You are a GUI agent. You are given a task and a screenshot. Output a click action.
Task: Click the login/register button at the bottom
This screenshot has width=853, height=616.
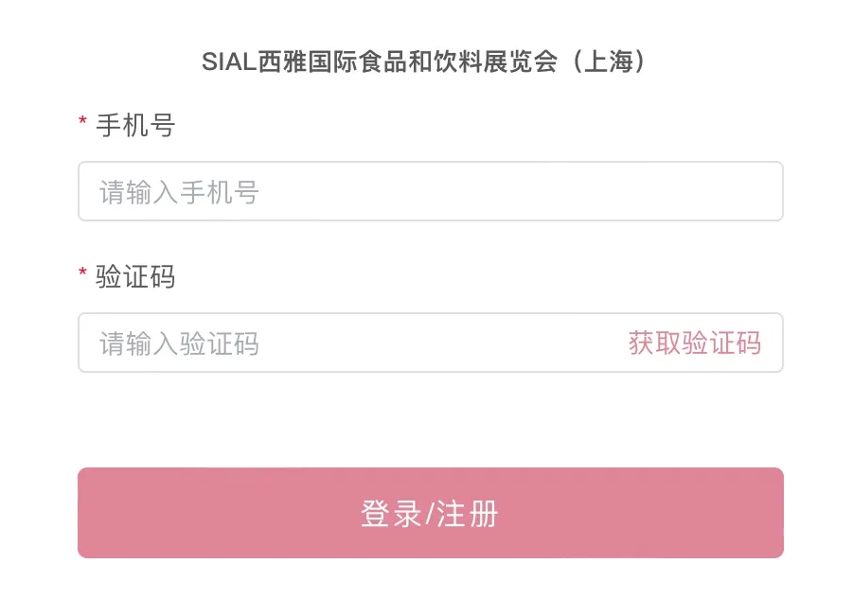[430, 513]
